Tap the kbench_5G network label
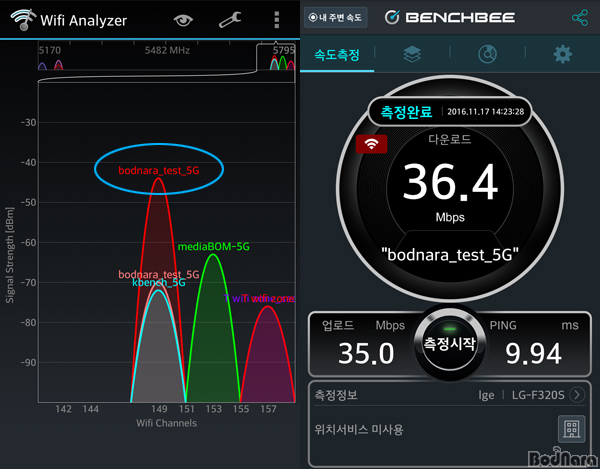The width and height of the screenshot is (600, 469). 159,283
